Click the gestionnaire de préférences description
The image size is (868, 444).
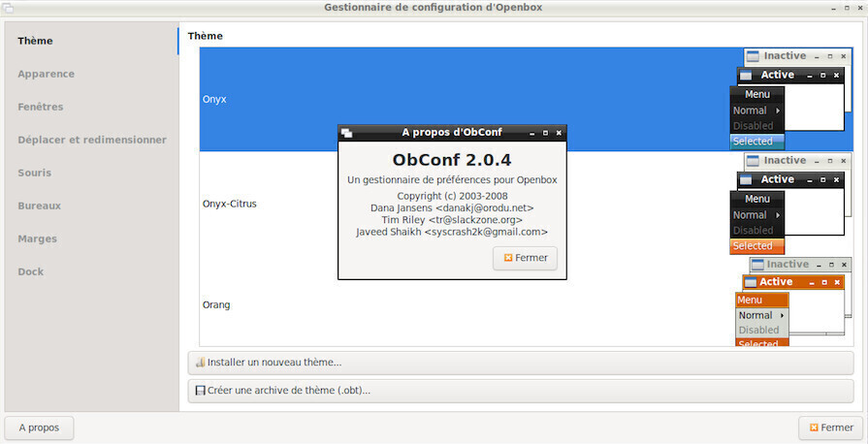[x=452, y=180]
